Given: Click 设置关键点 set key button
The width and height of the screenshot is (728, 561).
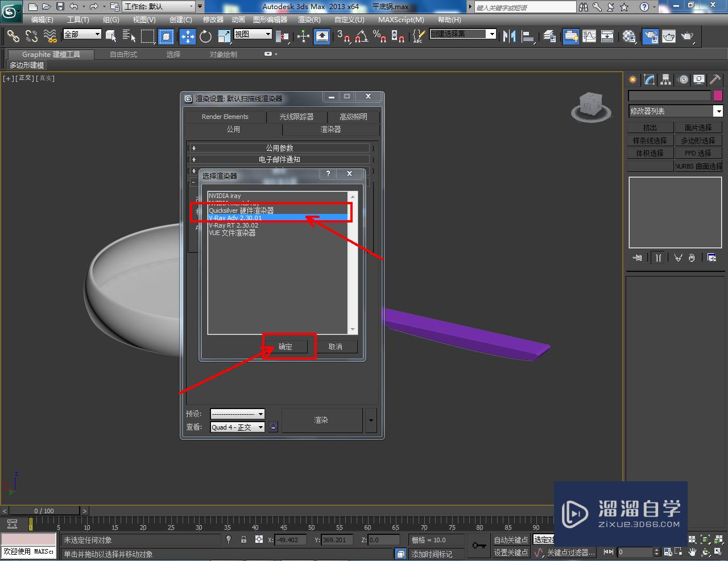Looking at the screenshot, I should [511, 552].
